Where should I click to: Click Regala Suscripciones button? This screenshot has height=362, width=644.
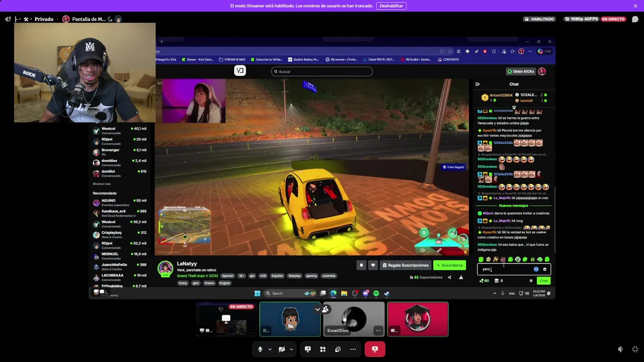pos(406,265)
